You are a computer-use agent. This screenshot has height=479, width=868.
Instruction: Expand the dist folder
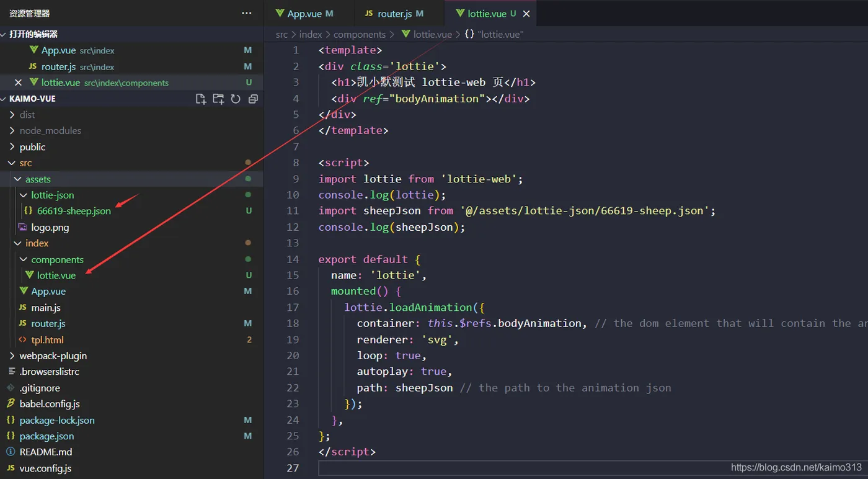pos(27,115)
